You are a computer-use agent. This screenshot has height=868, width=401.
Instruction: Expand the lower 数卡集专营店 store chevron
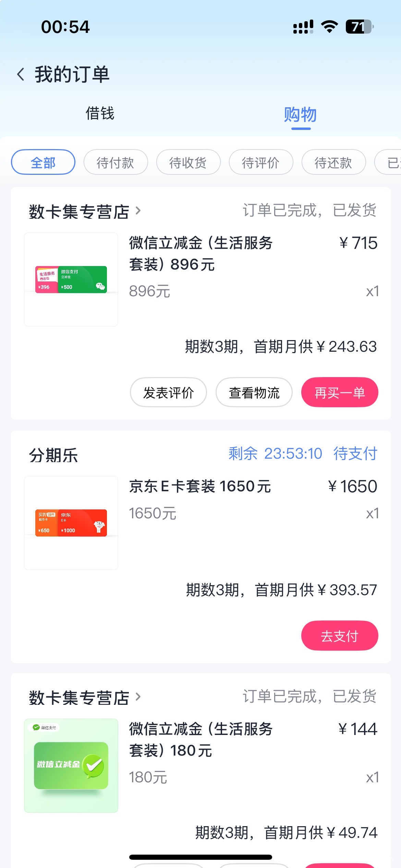click(x=138, y=697)
